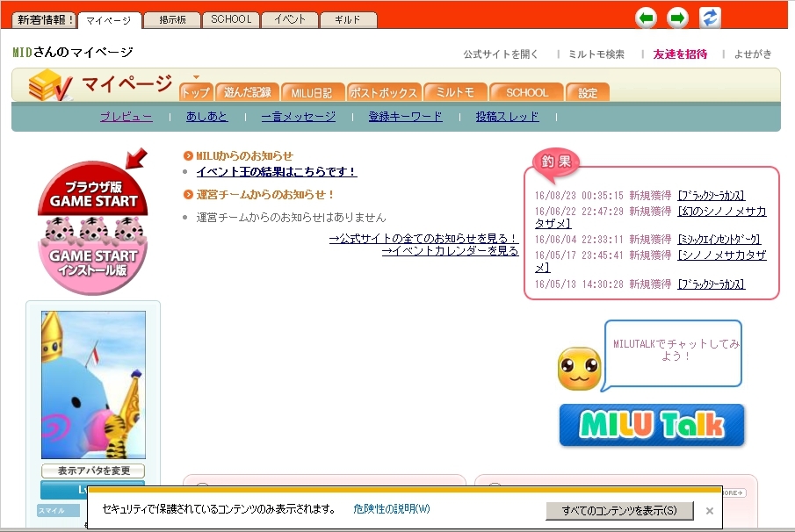
Task: Click the browser version GAME START button
Action: (93, 193)
